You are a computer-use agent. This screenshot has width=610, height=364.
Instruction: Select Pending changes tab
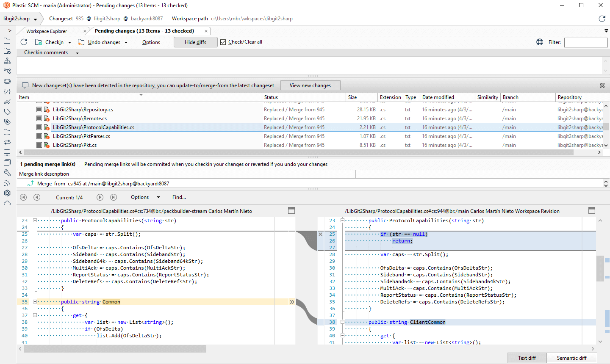pos(144,31)
